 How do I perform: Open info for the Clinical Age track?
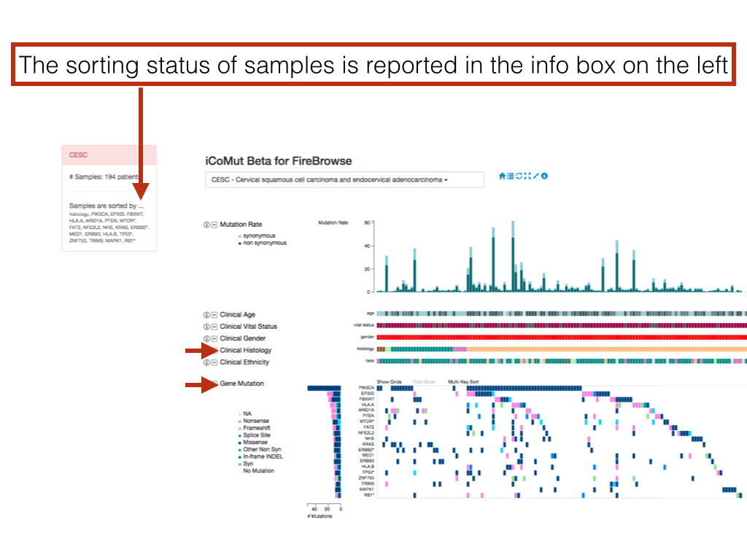click(206, 315)
